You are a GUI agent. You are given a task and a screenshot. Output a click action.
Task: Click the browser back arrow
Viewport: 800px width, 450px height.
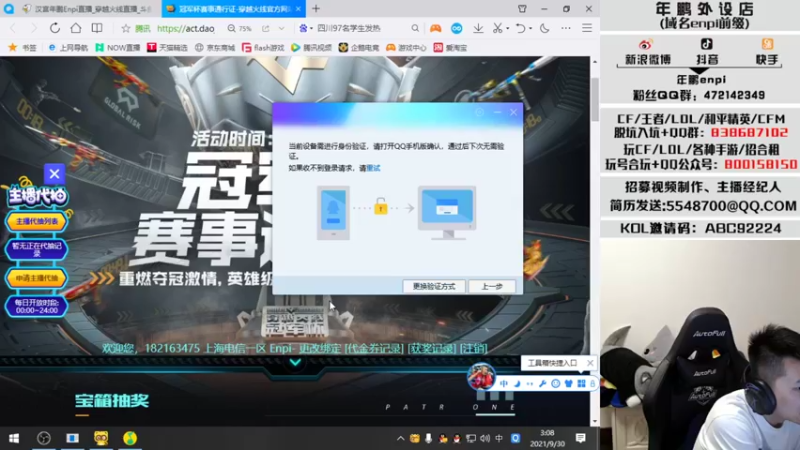13,28
